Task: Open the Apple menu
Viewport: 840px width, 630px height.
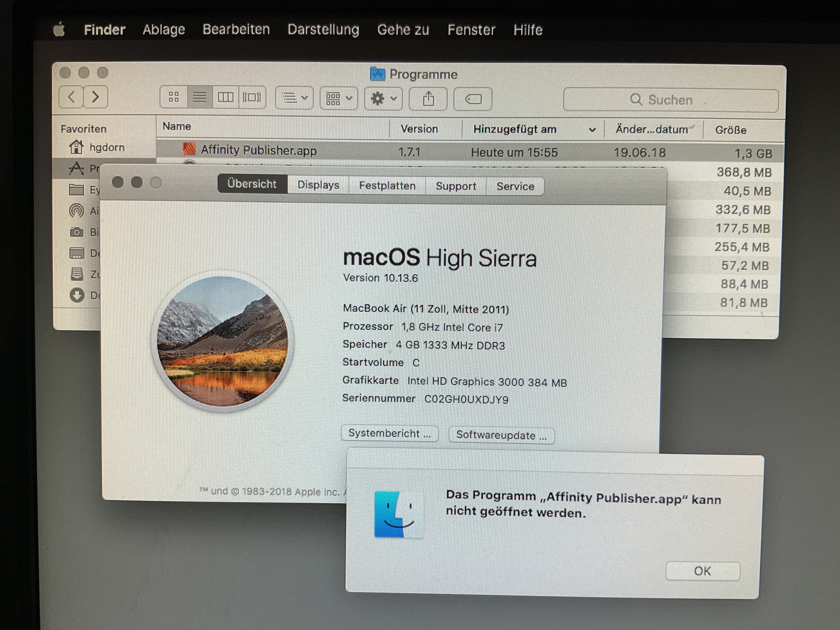Action: pos(60,30)
